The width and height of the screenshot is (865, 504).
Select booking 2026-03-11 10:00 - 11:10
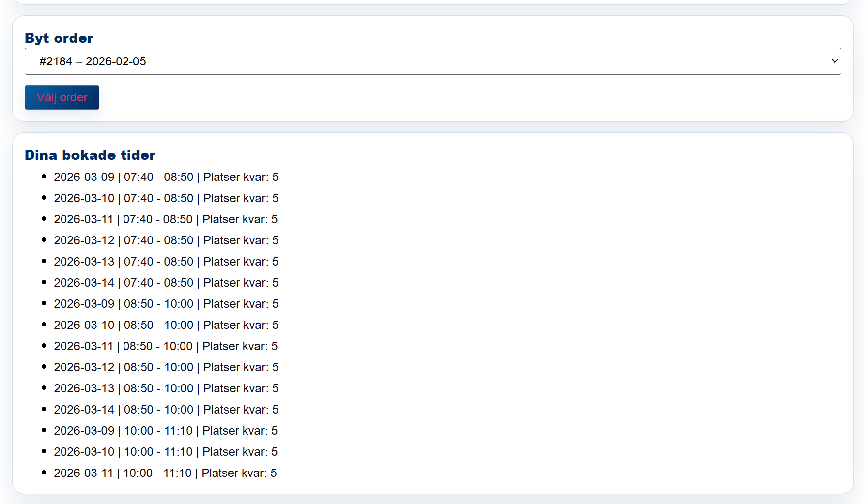(165, 473)
